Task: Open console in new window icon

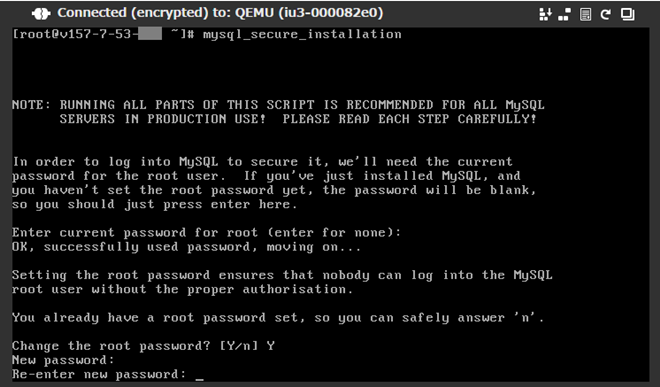Action: pos(628,14)
